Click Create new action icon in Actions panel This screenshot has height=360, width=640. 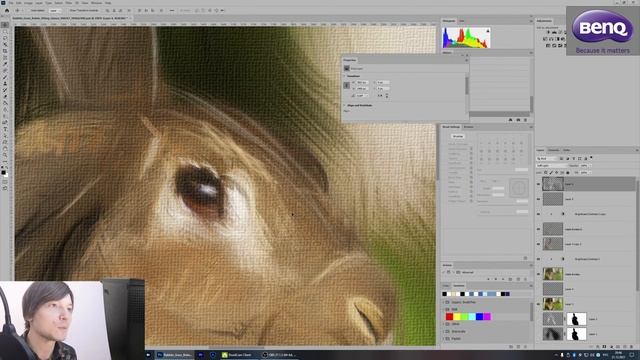coord(518,279)
